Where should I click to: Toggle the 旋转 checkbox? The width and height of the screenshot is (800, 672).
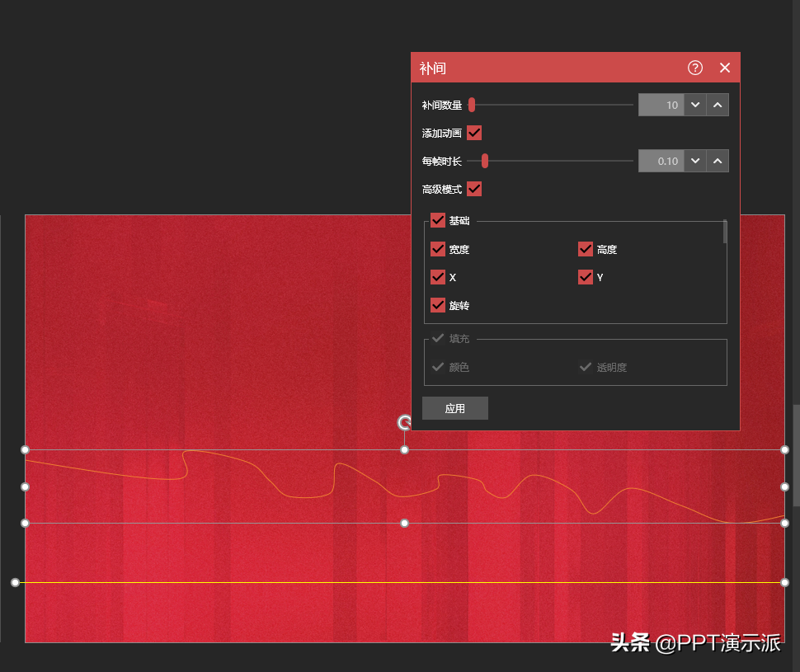(438, 305)
